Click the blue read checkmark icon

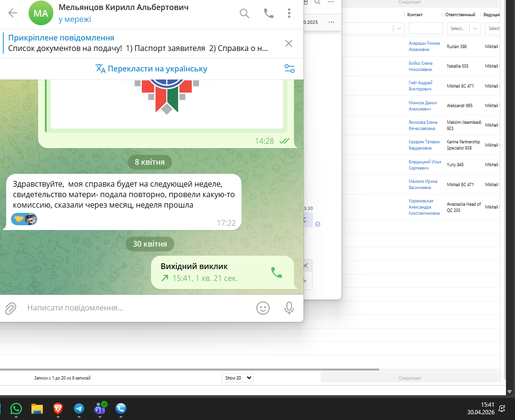pyautogui.click(x=318, y=224)
